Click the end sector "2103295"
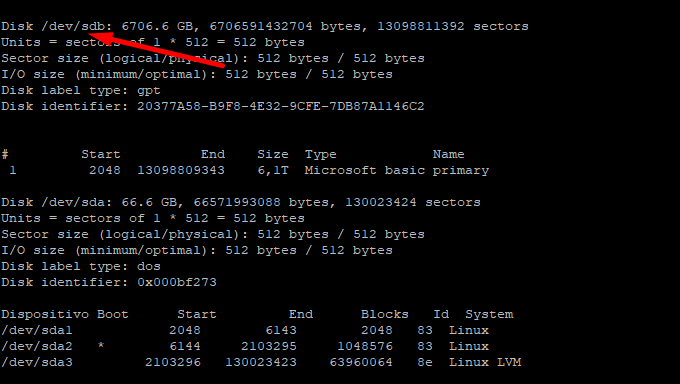 tap(269, 347)
